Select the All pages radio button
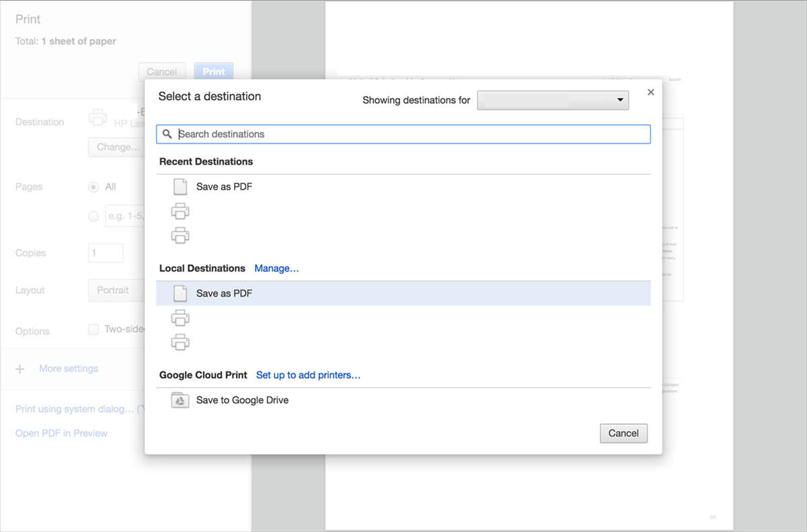Viewport: 807px width, 532px height. tap(93, 187)
